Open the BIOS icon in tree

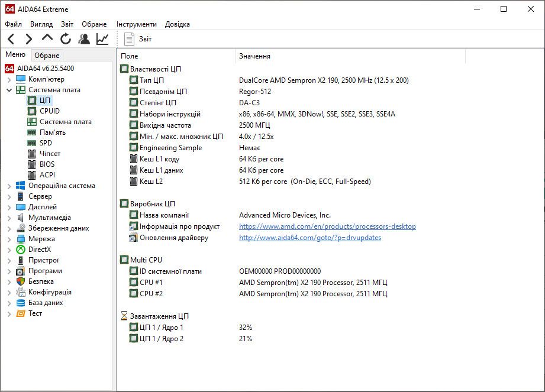(31, 164)
